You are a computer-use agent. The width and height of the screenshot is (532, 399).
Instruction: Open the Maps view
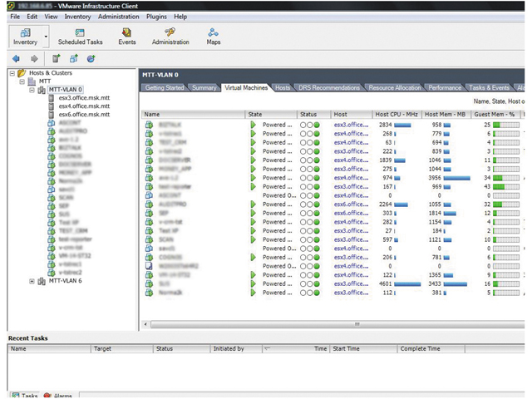(x=214, y=37)
